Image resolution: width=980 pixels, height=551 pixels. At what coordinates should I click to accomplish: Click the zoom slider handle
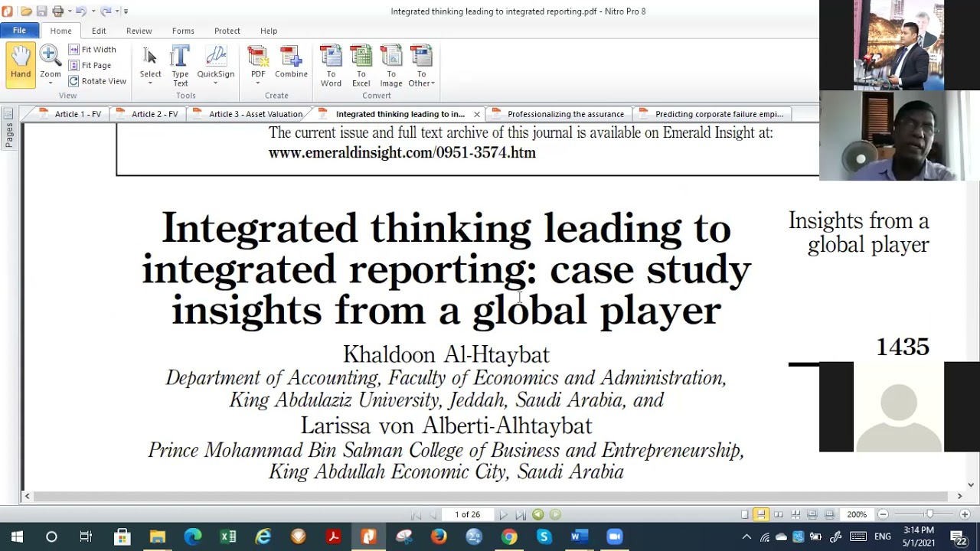coord(929,515)
